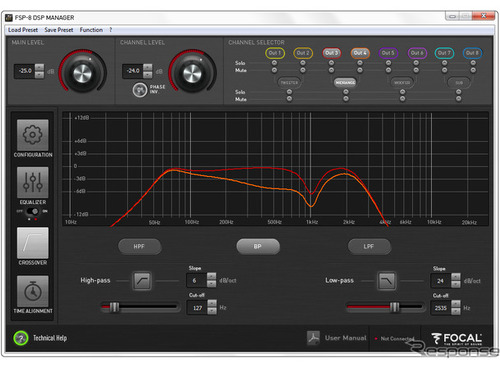Select the BP filter mode button
The width and height of the screenshot is (500, 367).
pyautogui.click(x=258, y=247)
